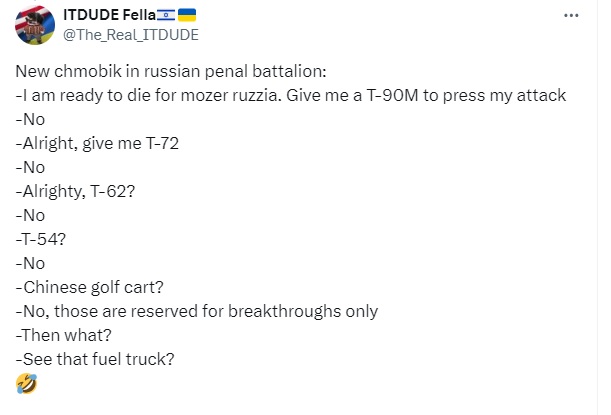Viewport: 611px width, 415px height.
Task: Click the line requesting a T-90M tank
Action: click(291, 95)
